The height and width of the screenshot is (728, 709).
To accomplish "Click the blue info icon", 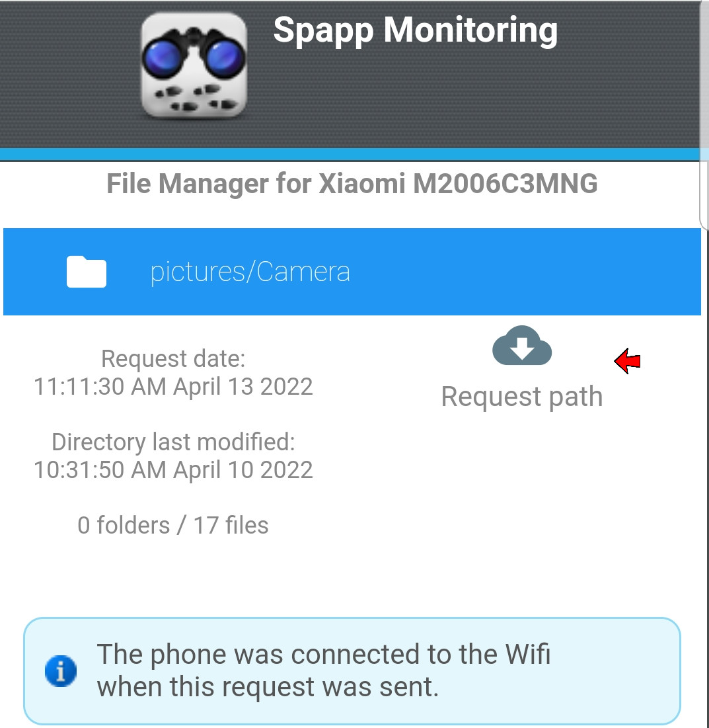I will tap(61, 671).
